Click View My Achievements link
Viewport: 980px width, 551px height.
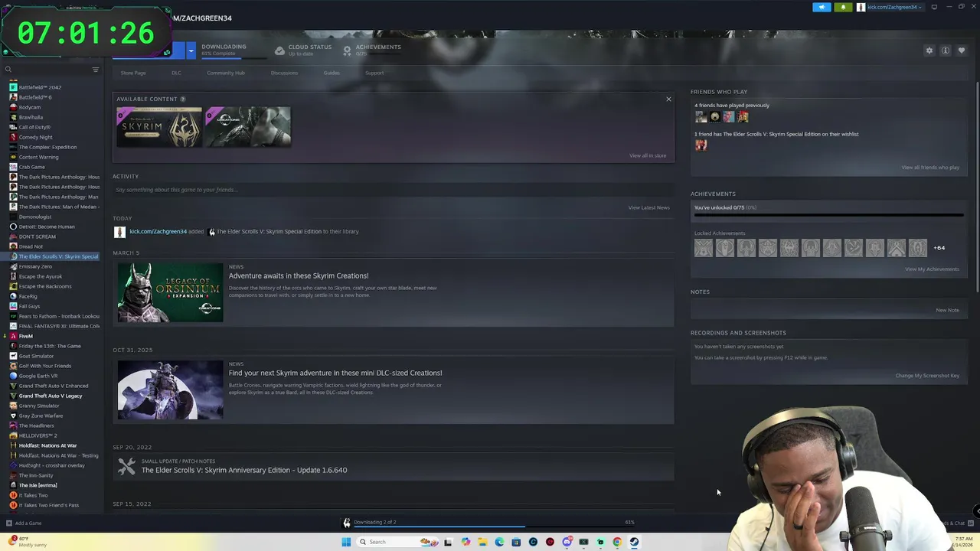(x=932, y=269)
